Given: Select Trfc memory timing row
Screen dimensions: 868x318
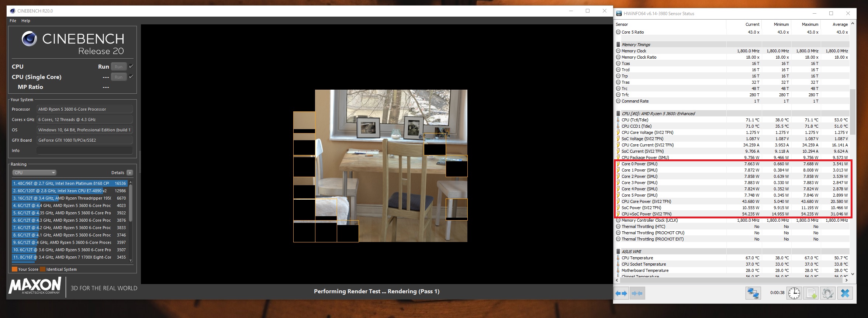Looking at the screenshot, I should click(x=732, y=95).
